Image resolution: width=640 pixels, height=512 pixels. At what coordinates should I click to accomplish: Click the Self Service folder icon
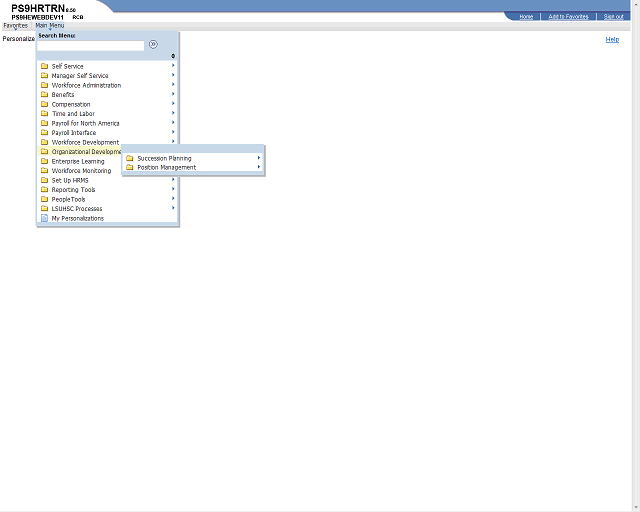tap(44, 66)
